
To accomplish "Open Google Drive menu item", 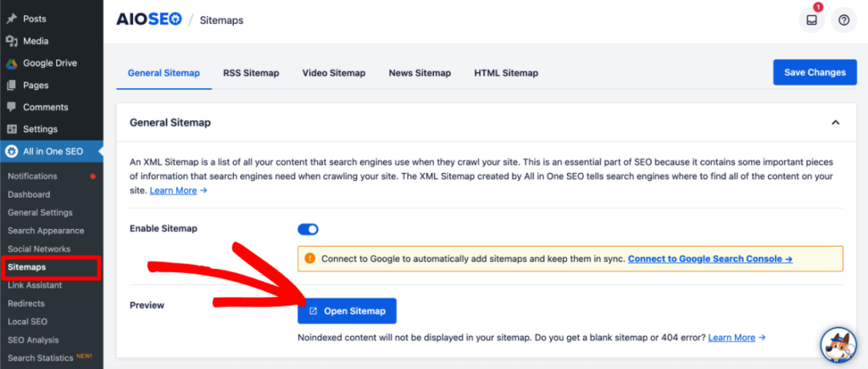I will point(52,63).
